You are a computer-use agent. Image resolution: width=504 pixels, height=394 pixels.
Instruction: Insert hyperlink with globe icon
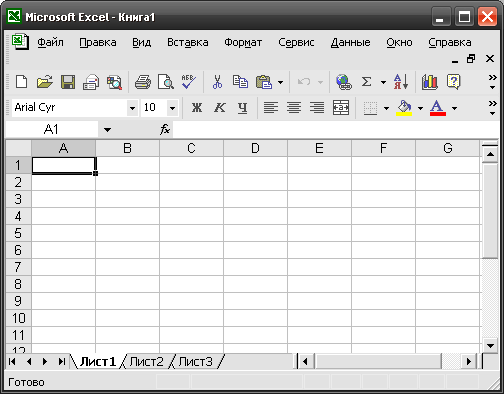[x=344, y=82]
